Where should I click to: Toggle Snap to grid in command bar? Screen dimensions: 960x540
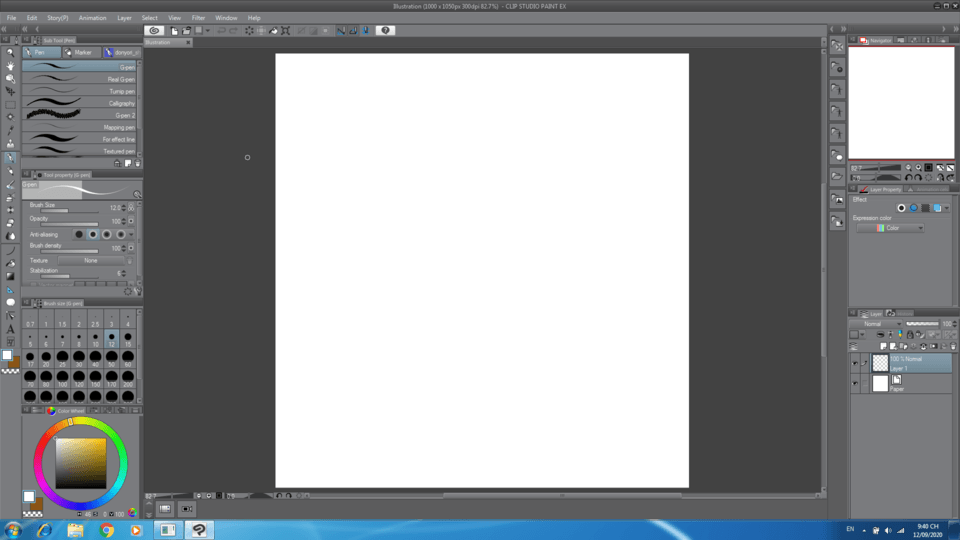366,31
